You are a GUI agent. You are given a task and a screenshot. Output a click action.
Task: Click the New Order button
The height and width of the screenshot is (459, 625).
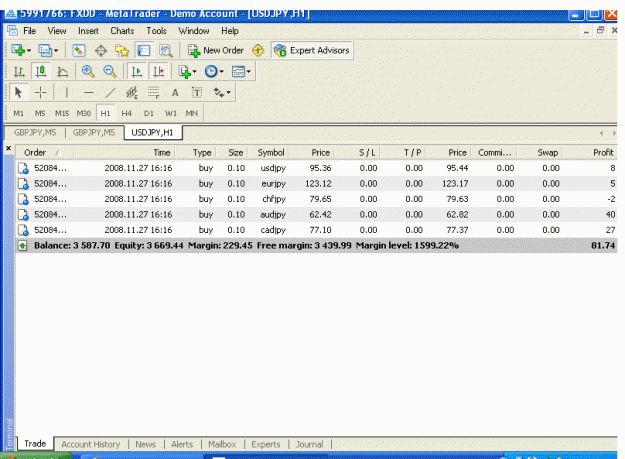(x=216, y=51)
